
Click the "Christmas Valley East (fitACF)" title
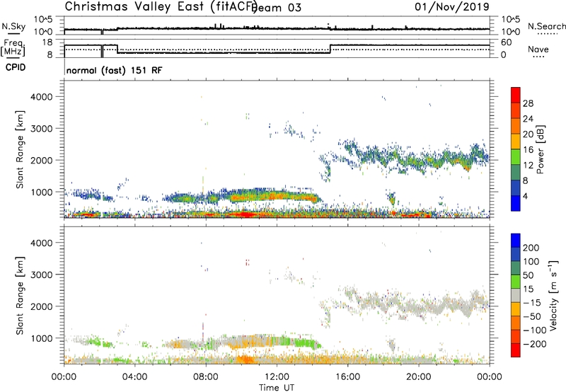point(161,6)
